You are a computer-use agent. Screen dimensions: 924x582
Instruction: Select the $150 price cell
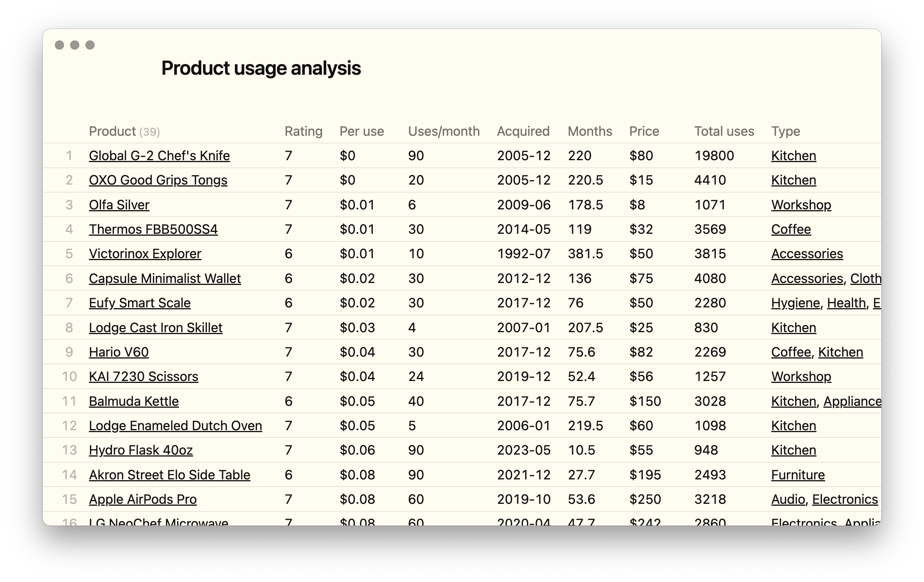tap(645, 401)
